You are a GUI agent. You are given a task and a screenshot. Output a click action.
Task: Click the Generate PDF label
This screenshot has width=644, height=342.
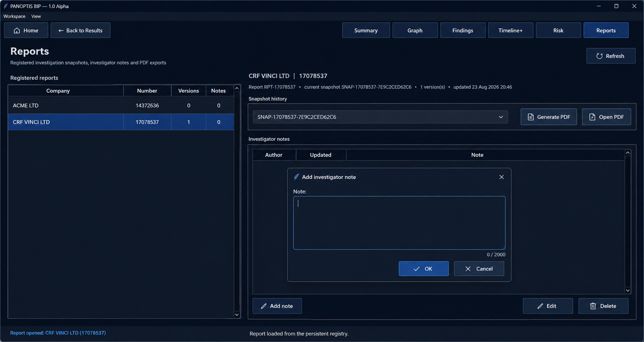click(554, 117)
